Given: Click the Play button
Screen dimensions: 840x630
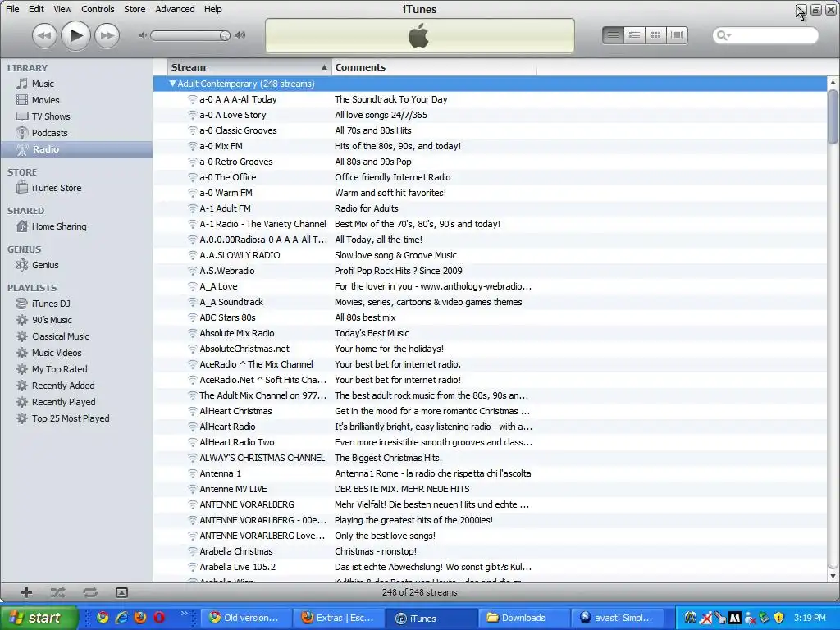Looking at the screenshot, I should (75, 35).
